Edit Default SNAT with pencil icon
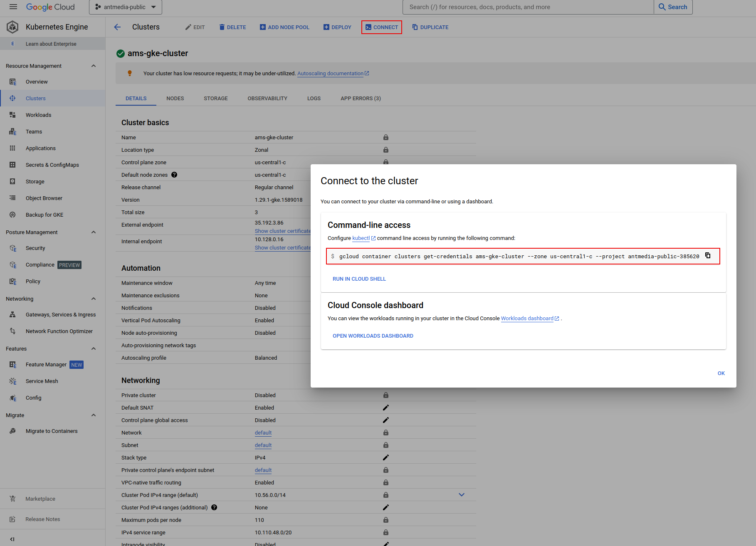 click(x=386, y=408)
